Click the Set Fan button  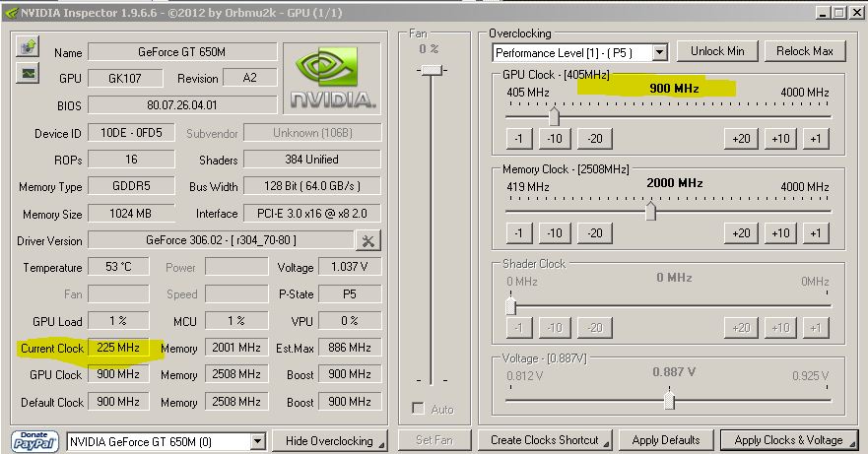coord(434,440)
